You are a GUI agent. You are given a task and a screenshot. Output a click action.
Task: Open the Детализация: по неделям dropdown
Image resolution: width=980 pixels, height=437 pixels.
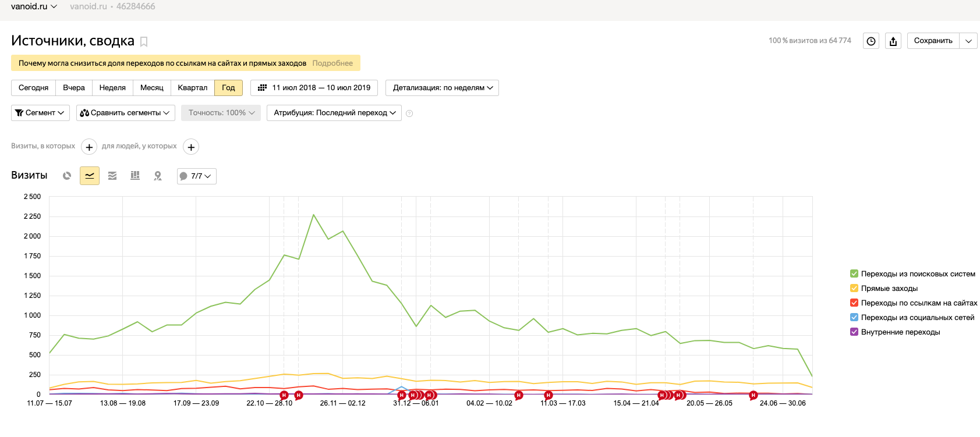click(x=442, y=88)
